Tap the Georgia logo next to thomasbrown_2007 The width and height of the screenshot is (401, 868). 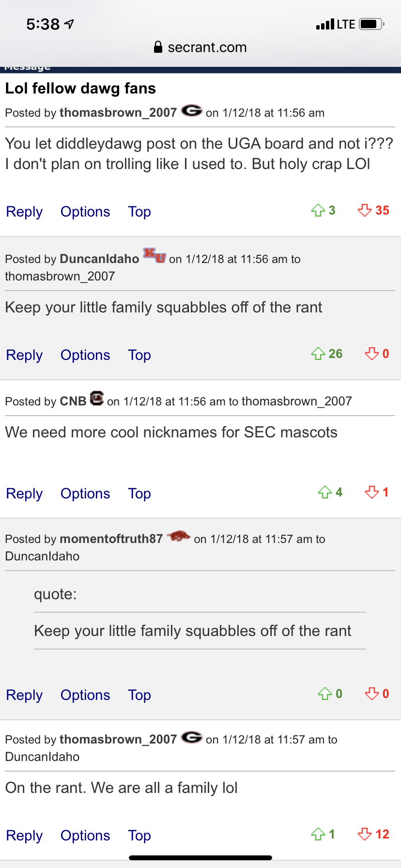pyautogui.click(x=192, y=111)
